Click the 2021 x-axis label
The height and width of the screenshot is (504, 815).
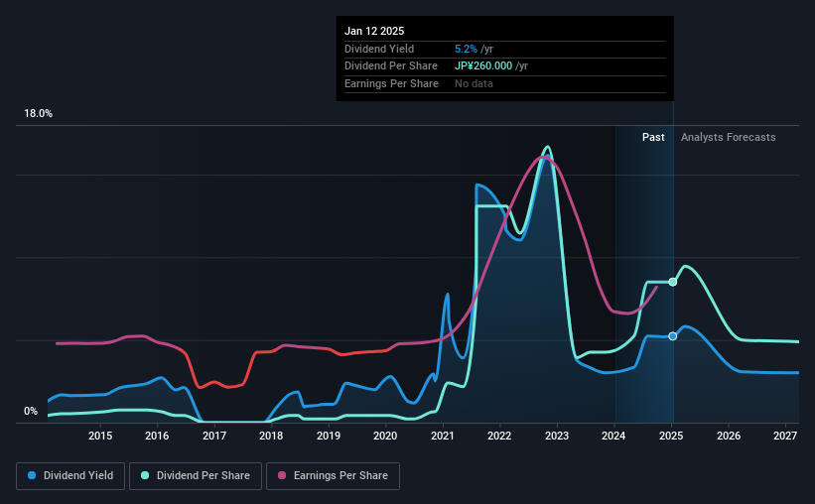coord(443,436)
